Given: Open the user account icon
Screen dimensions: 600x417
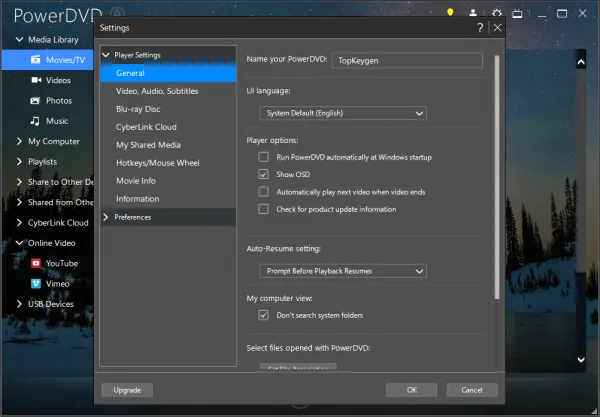Looking at the screenshot, I should [473, 13].
